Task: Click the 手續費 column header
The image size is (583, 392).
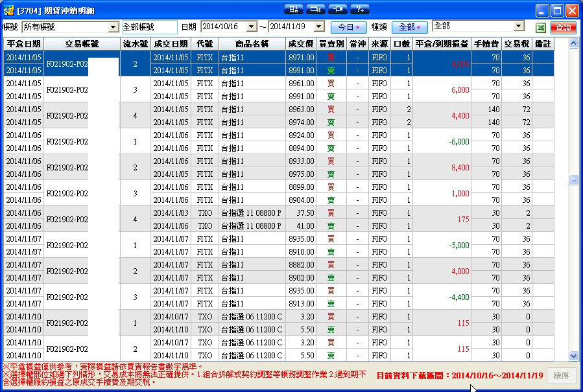Action: 486,44
